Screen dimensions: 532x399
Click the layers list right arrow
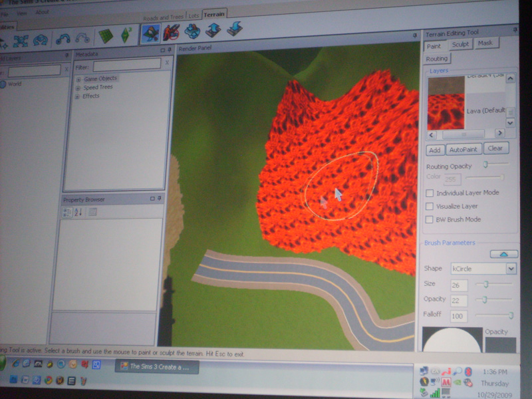(x=499, y=133)
